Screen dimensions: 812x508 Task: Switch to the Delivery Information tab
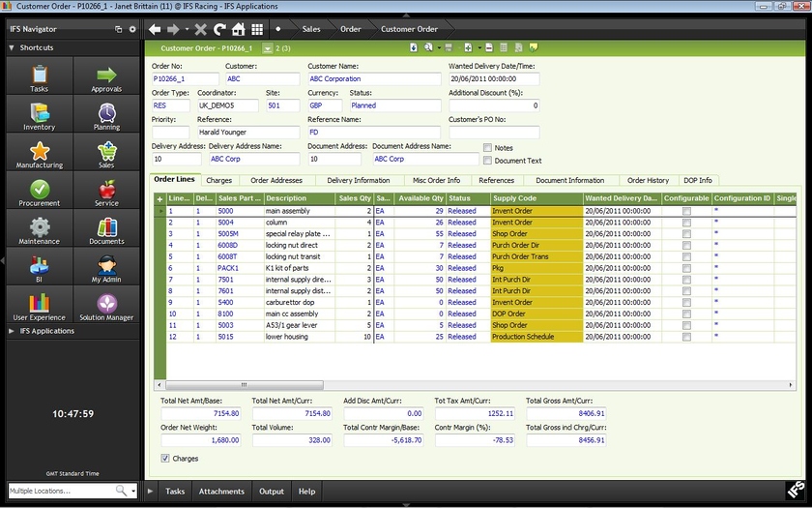pos(358,180)
